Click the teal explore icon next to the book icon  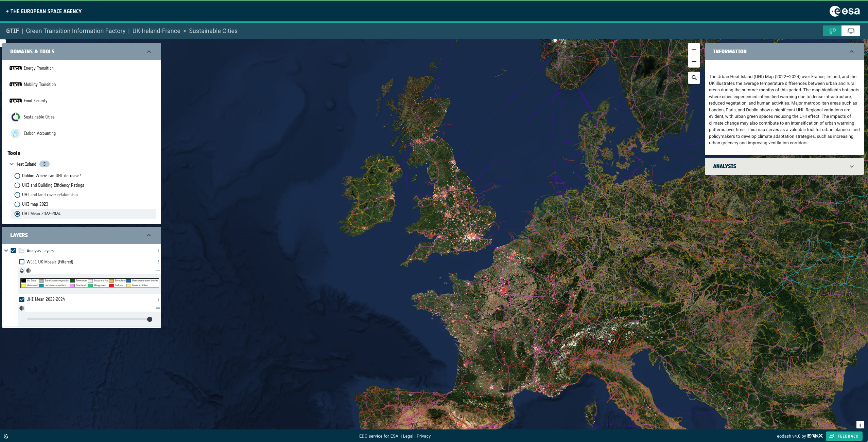tap(832, 31)
